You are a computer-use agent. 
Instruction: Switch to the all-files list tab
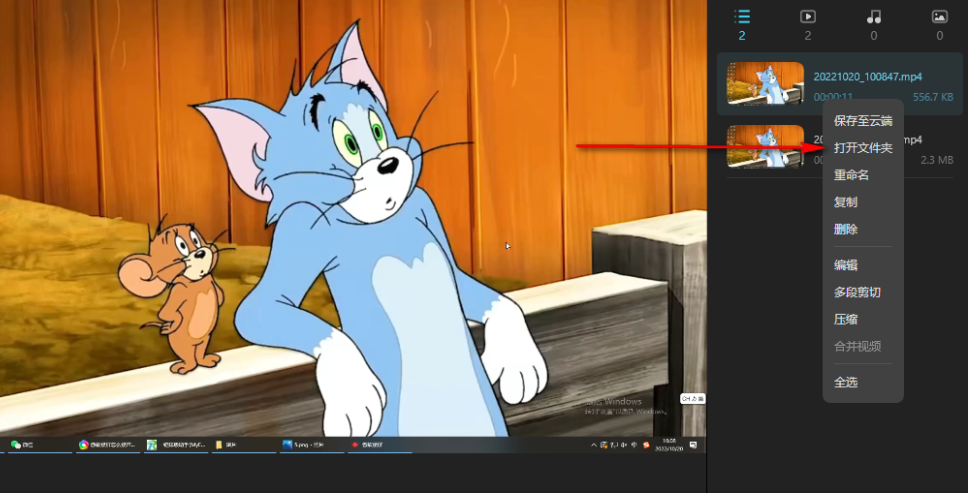pyautogui.click(x=742, y=17)
